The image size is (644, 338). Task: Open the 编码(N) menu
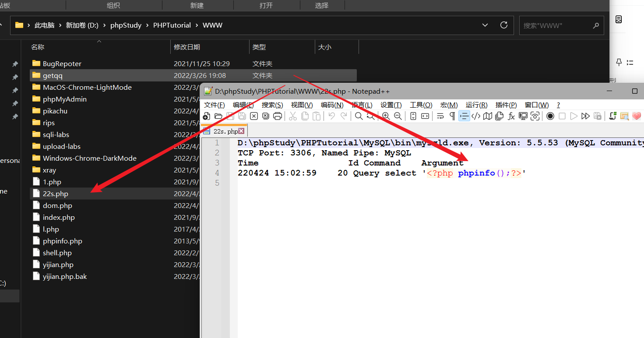pos(332,105)
